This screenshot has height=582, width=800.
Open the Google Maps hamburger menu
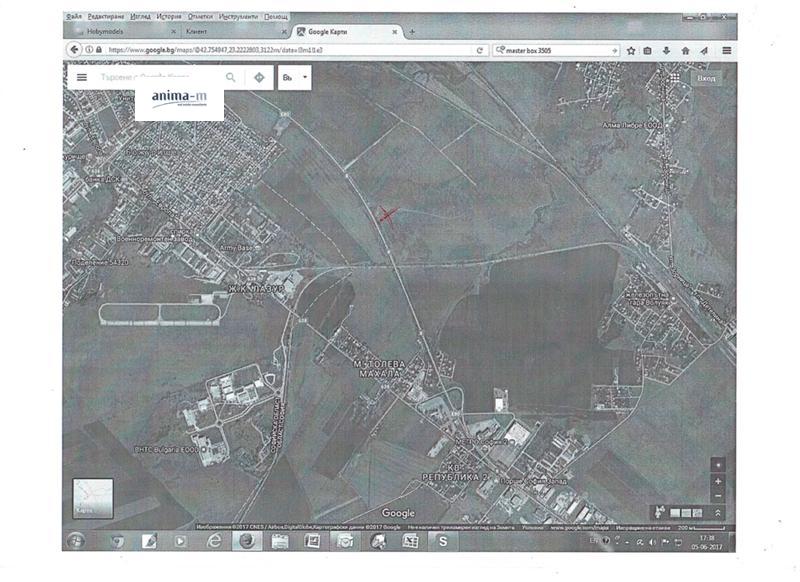tap(81, 77)
